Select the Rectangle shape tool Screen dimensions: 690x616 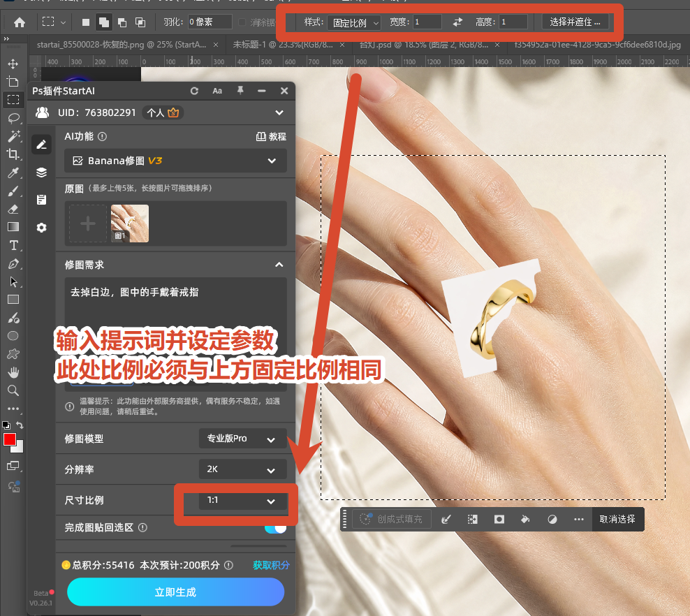point(13,300)
